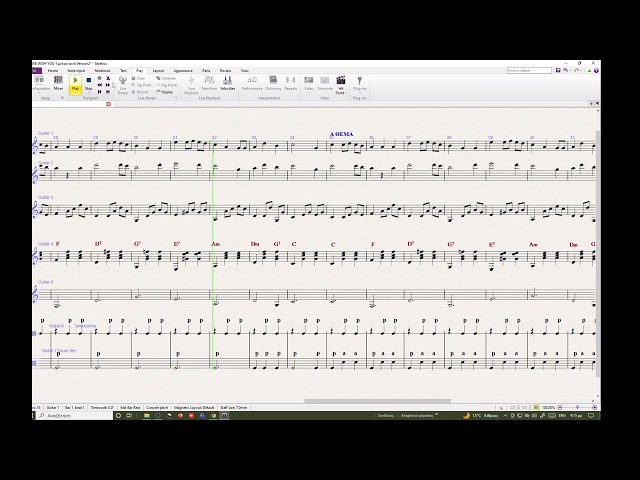This screenshot has width=640, height=480.
Task: Click Cortana circle icon on taskbar
Action: [x=118, y=416]
